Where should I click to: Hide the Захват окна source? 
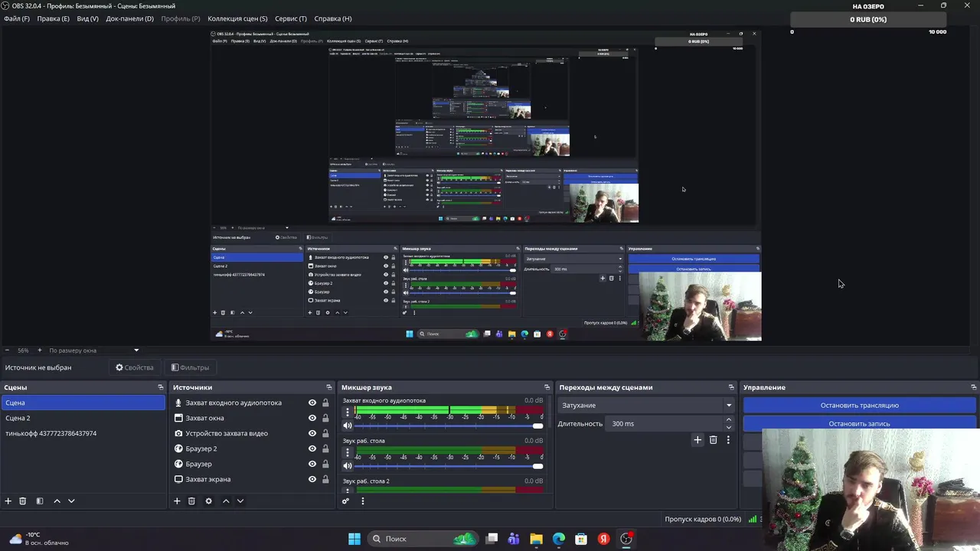coord(312,418)
